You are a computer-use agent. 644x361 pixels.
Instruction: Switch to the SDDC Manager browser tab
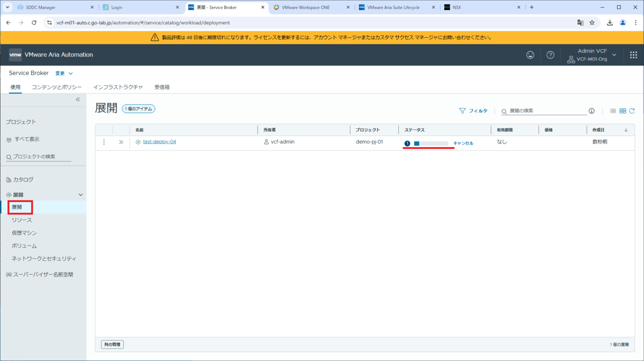[x=56, y=8]
